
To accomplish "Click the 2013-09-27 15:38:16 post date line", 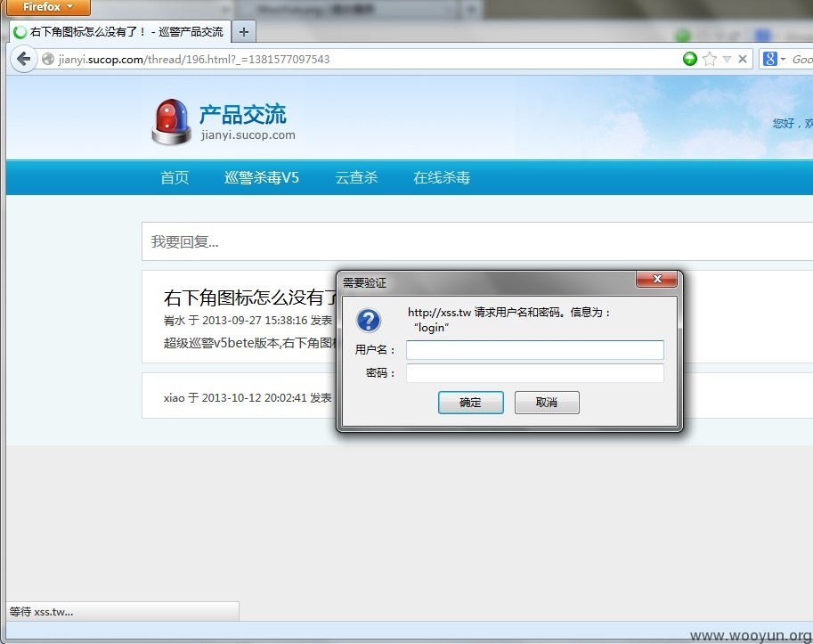I will pos(248,321).
